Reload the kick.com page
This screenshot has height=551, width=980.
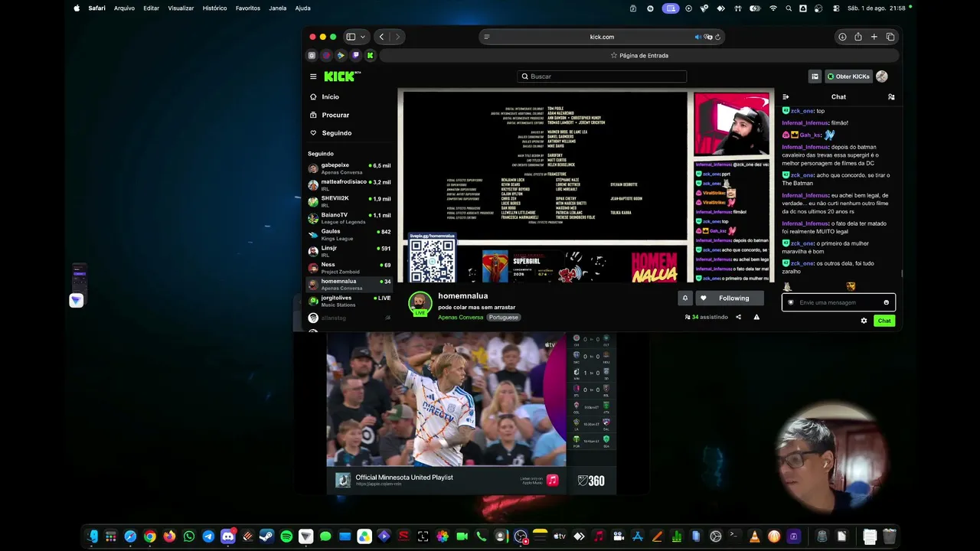coord(717,37)
